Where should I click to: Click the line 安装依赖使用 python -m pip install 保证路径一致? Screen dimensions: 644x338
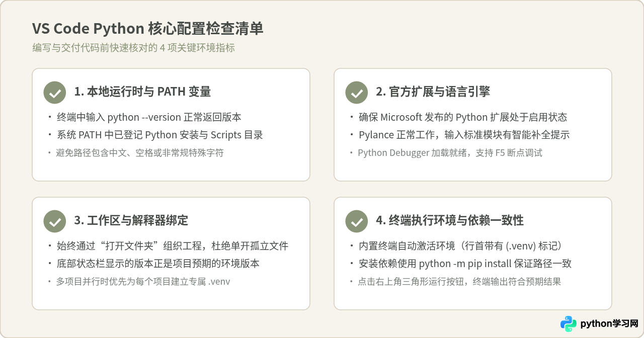point(465,264)
